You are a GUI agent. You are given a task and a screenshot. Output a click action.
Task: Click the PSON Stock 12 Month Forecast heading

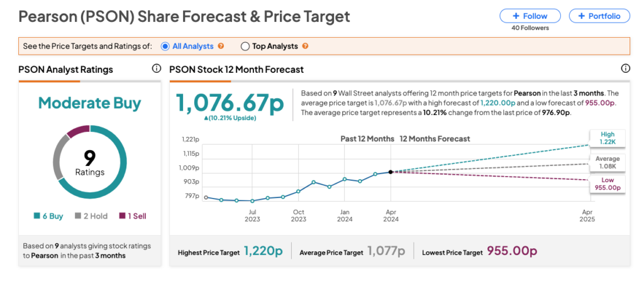(236, 69)
